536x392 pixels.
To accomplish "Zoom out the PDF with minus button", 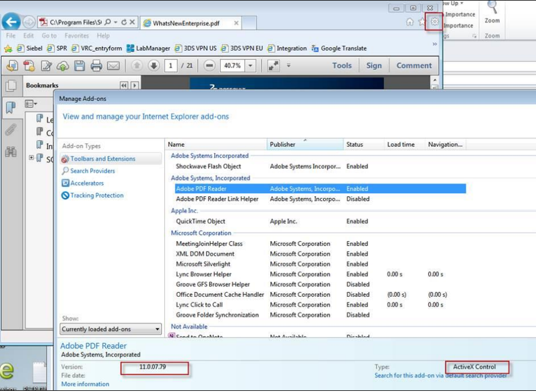I will click(209, 65).
